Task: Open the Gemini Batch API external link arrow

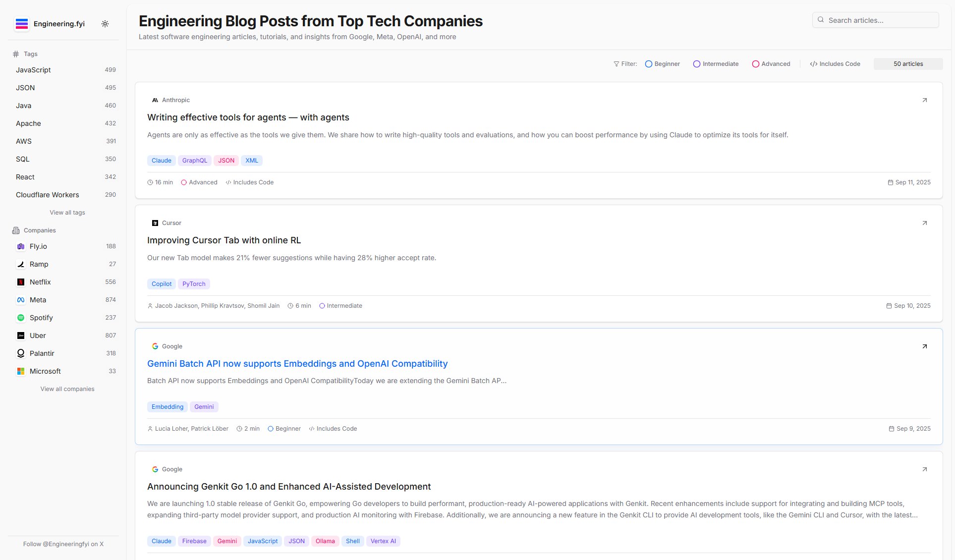Action: tap(924, 346)
